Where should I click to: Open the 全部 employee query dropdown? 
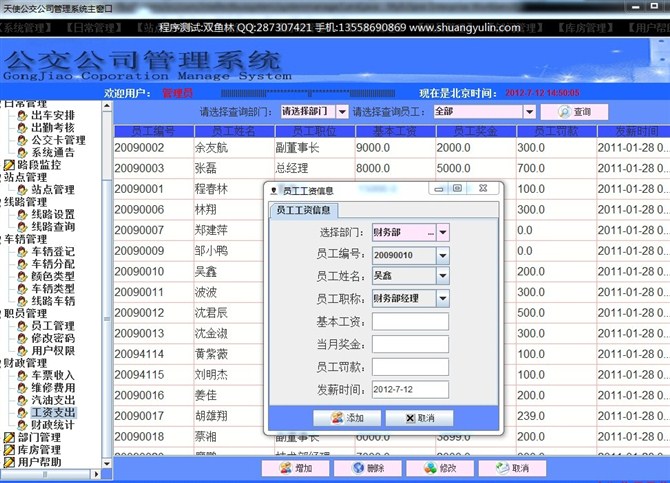pos(529,112)
